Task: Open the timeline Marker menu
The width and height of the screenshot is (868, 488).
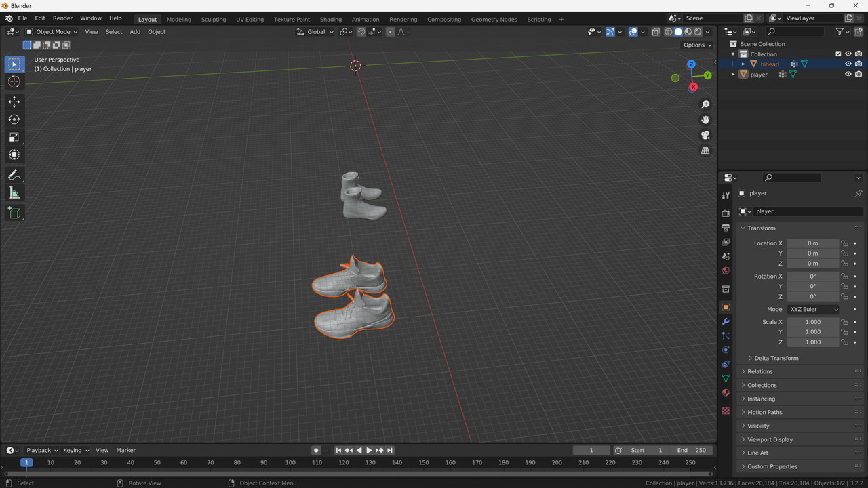Action: tap(125, 450)
